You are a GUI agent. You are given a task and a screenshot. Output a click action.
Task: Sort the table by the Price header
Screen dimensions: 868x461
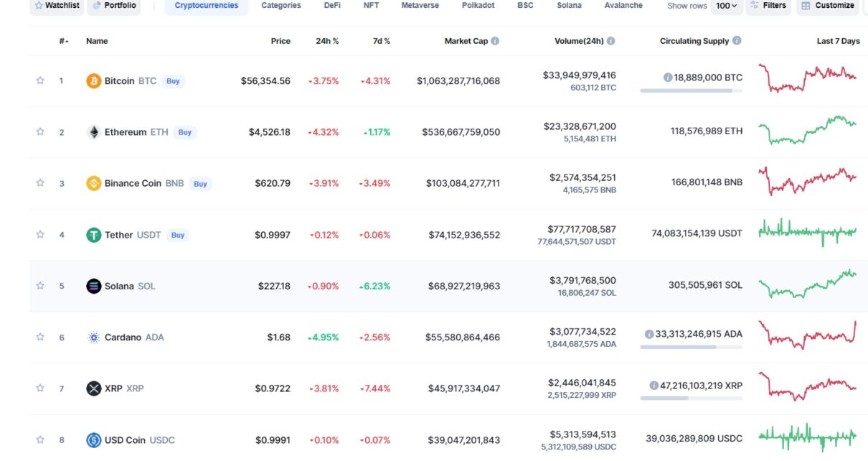(280, 41)
